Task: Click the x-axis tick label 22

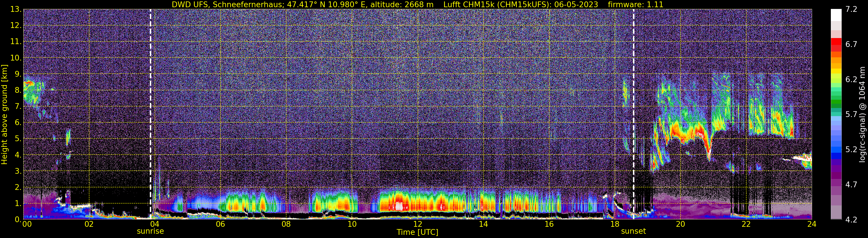Action: [746, 224]
